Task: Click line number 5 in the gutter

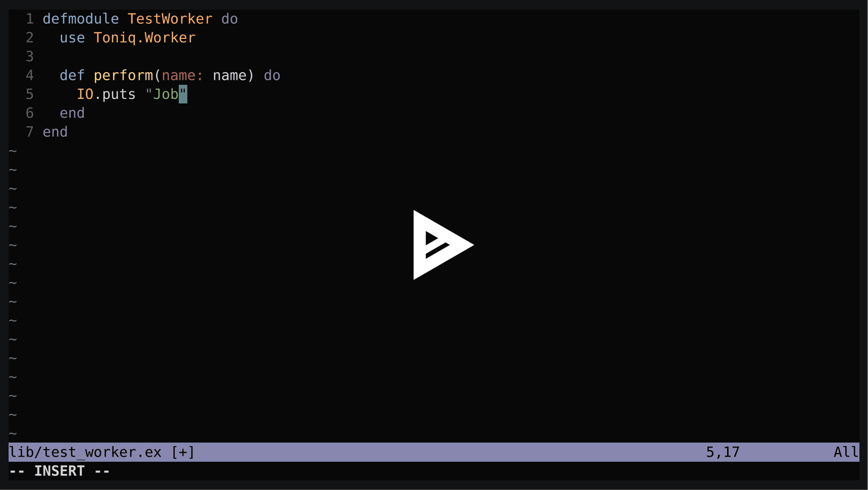Action: tap(29, 94)
